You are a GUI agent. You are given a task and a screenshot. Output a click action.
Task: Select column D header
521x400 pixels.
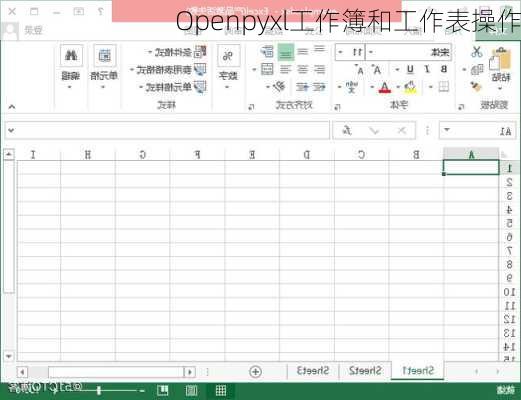click(307, 154)
